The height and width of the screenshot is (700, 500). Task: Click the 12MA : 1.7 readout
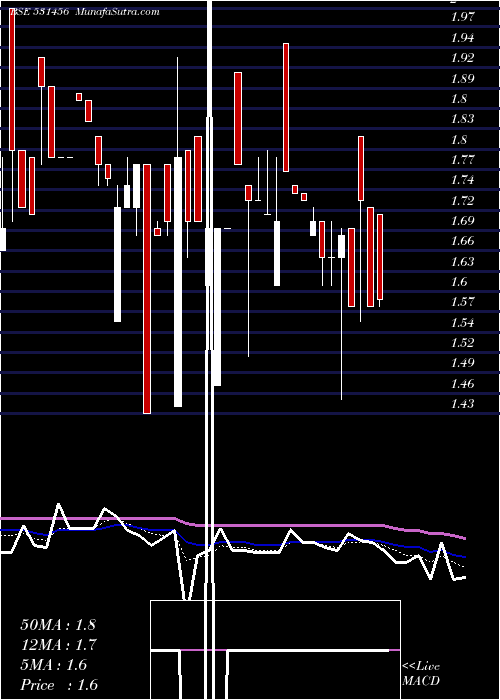[58, 645]
